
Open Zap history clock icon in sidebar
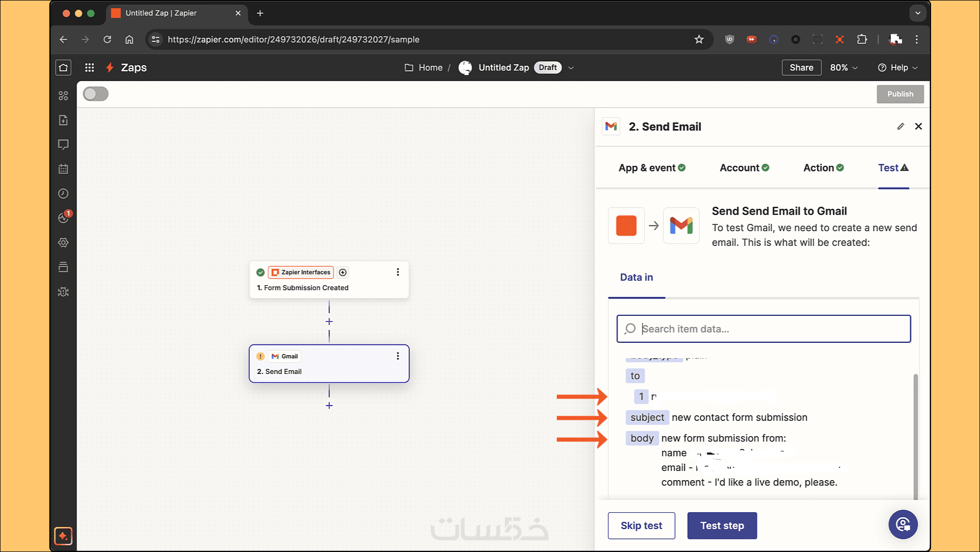click(63, 193)
